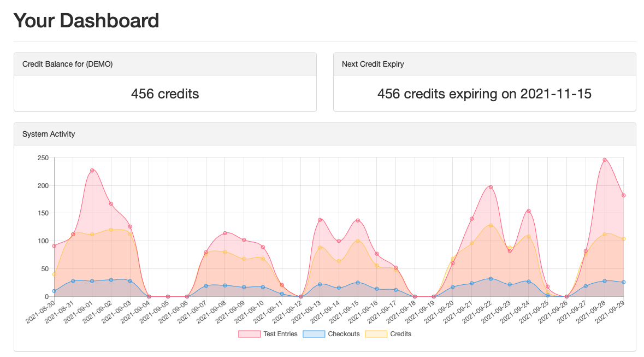Select Test Entries peak point on 2021-09-28
This screenshot has width=644, height=357.
(605, 160)
